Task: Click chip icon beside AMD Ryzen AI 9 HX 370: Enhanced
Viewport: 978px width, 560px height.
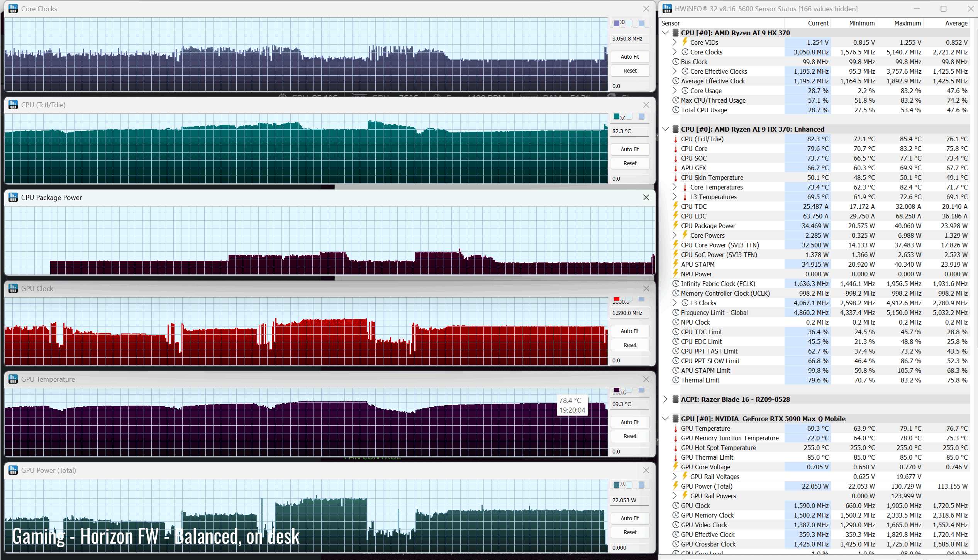Action: 676,129
